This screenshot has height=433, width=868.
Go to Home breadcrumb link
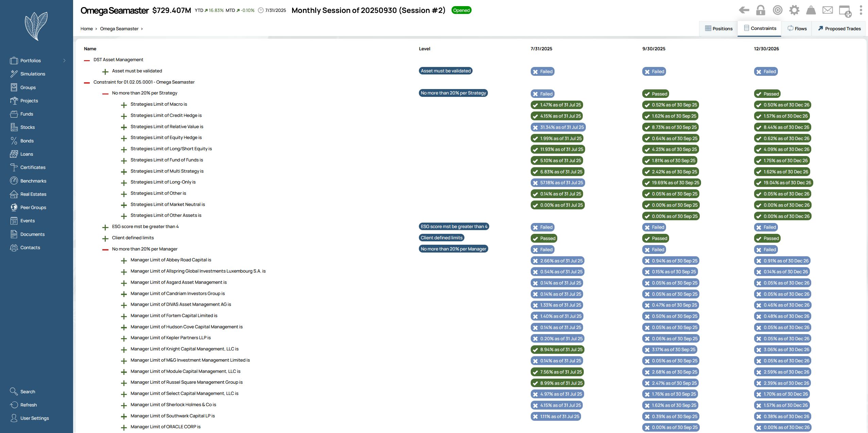[x=86, y=29]
